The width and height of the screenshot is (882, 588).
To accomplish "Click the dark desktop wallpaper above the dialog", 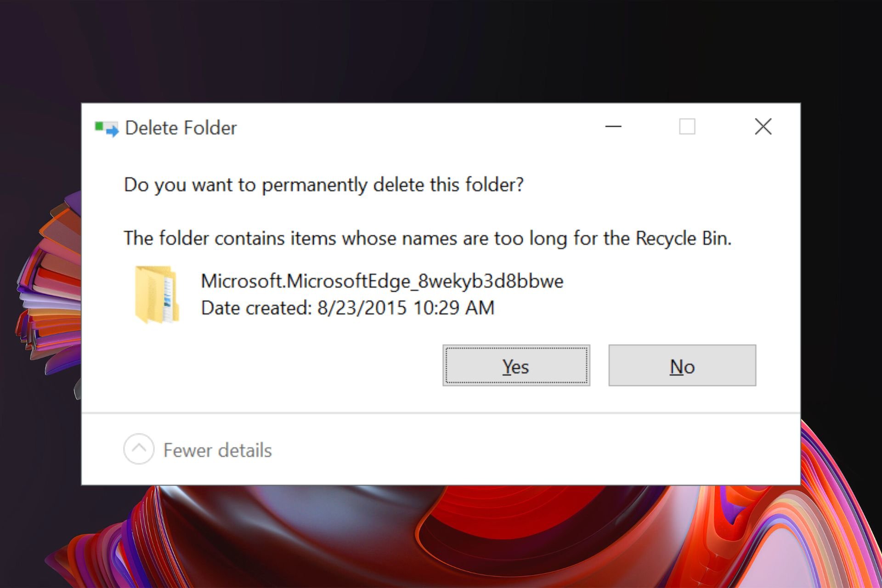I will pos(441,51).
